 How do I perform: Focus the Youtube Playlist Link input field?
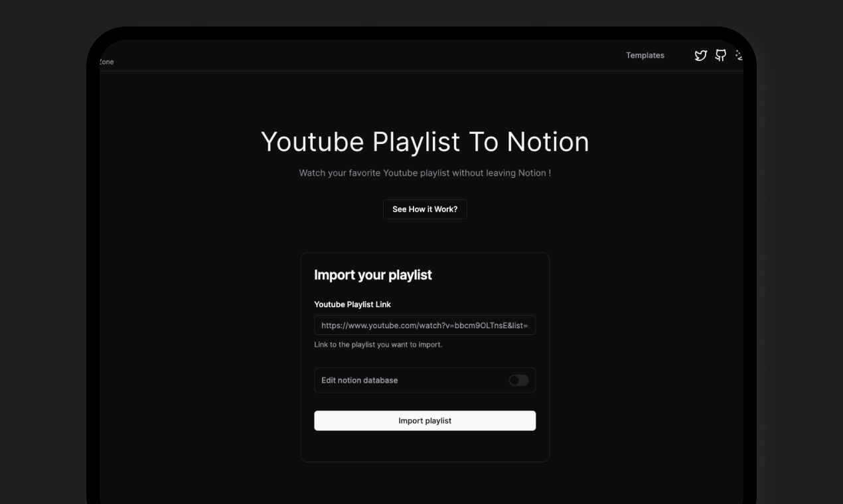click(x=425, y=326)
